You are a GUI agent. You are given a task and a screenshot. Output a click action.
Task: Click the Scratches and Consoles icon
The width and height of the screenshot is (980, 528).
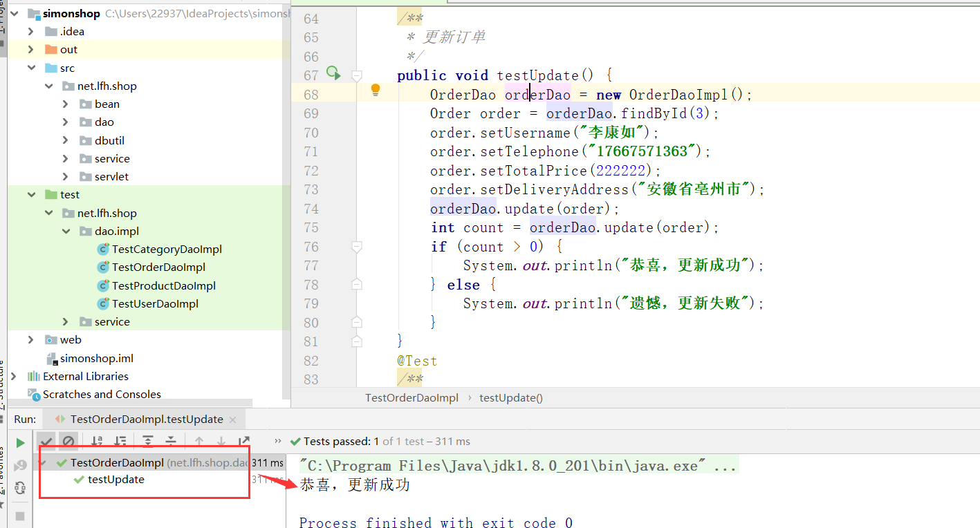(33, 394)
